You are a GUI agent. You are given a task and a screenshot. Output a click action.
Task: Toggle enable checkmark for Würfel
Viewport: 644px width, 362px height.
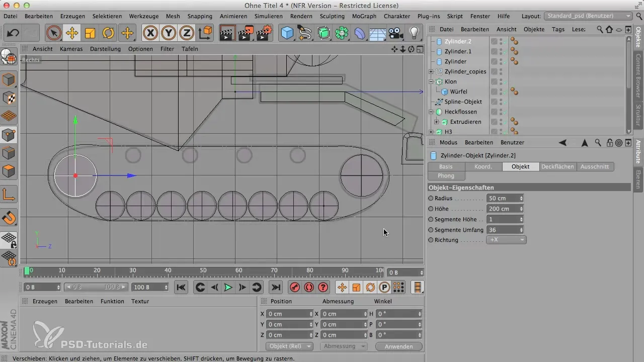505,92
